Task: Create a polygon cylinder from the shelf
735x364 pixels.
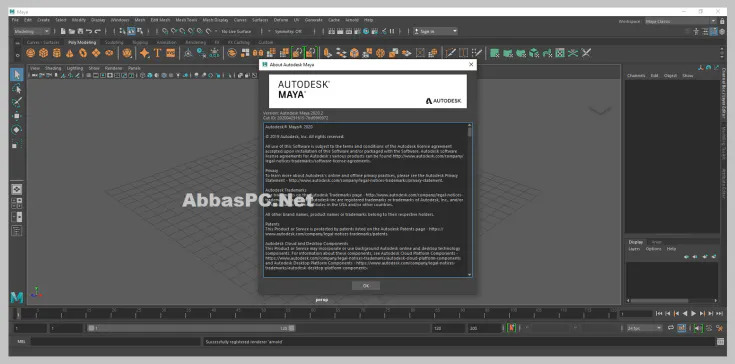Action: [57, 53]
